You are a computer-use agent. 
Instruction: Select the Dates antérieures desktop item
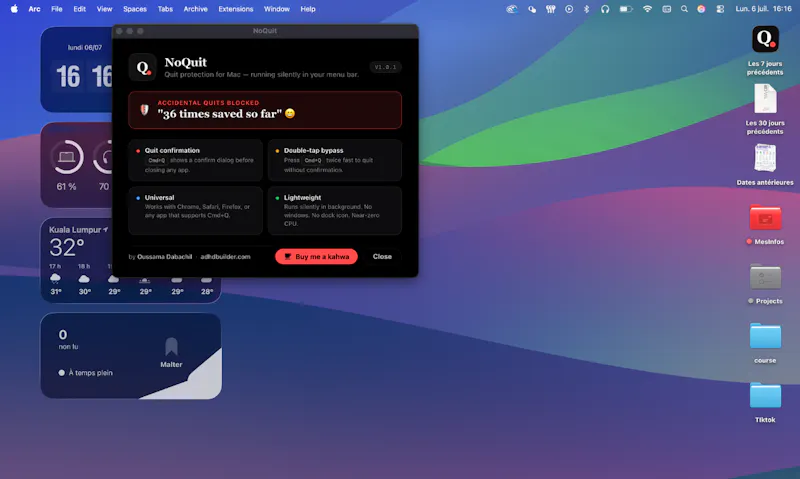[x=765, y=158]
